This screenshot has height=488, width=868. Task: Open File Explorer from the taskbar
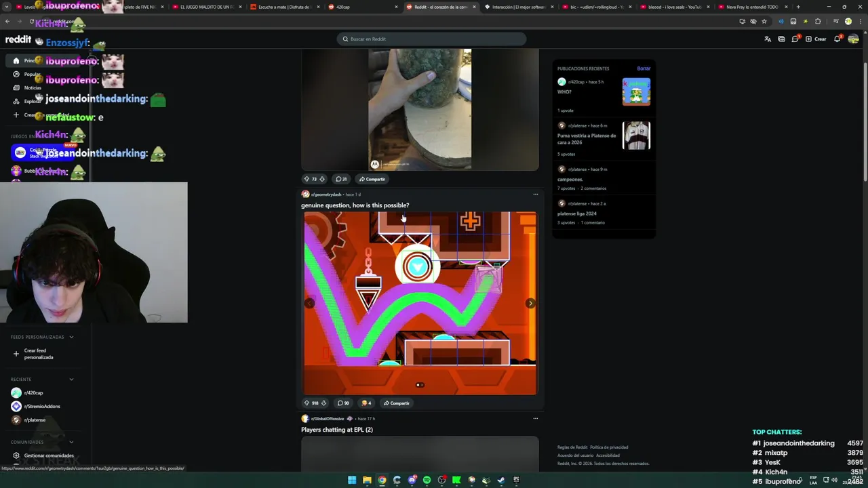tap(367, 480)
